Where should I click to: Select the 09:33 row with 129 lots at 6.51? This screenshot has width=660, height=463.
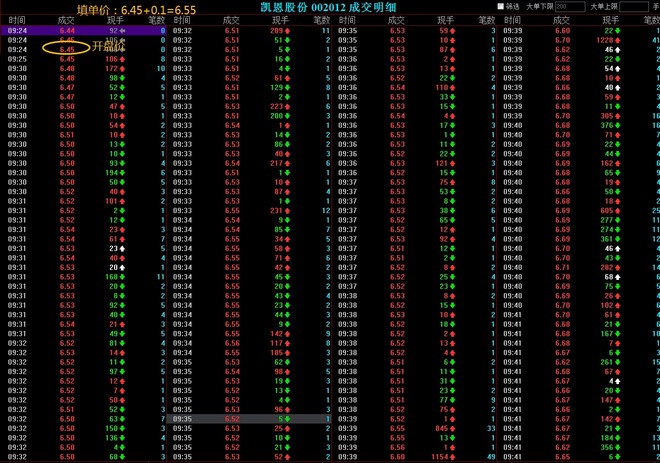tap(249, 88)
